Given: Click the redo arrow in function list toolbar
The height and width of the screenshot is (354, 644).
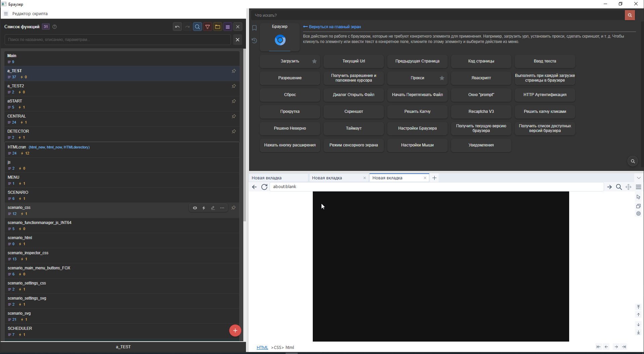Looking at the screenshot, I should (187, 27).
